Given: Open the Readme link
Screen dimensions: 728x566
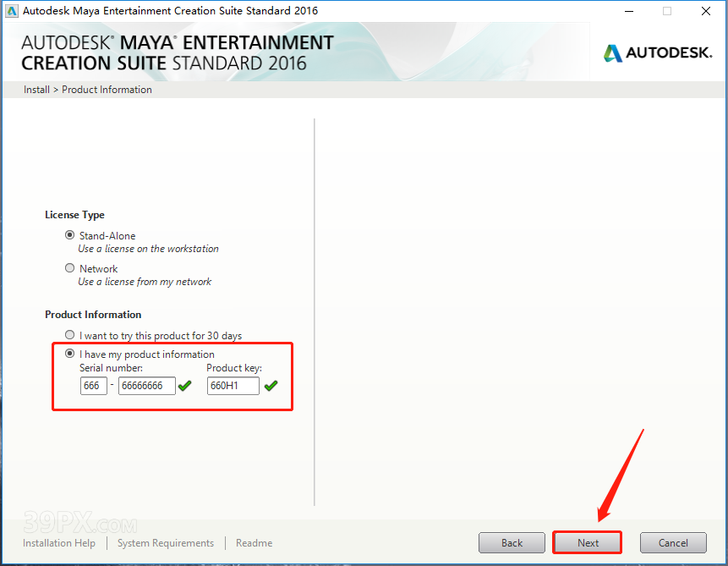Looking at the screenshot, I should click(254, 543).
